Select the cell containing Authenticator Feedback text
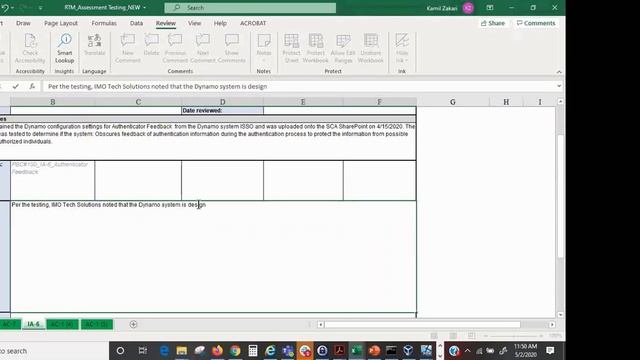This screenshot has height=360, width=640. tap(53, 180)
